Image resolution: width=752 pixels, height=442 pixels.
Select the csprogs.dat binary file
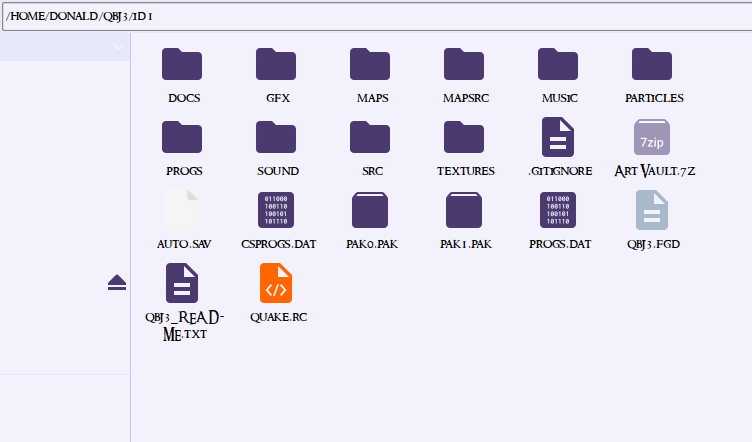tap(276, 210)
